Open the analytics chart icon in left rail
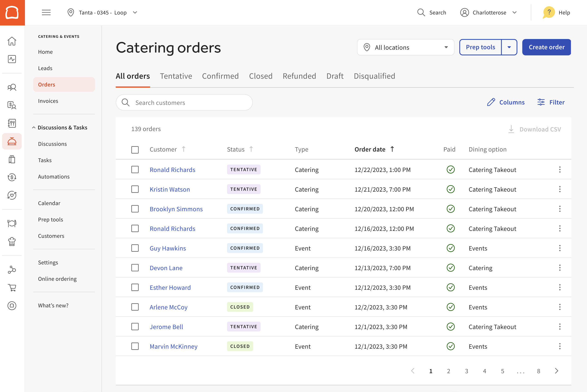The width and height of the screenshot is (587, 392). point(12,59)
